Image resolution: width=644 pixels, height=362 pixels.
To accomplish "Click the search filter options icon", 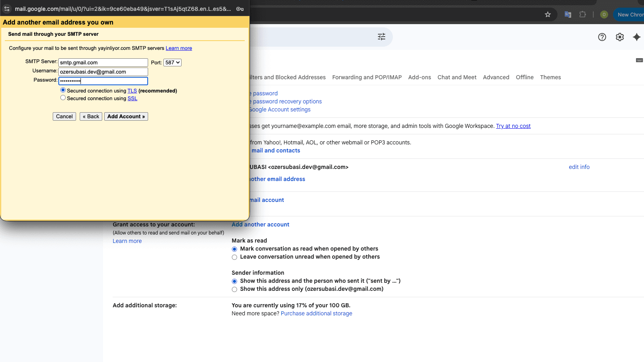I will tap(382, 37).
